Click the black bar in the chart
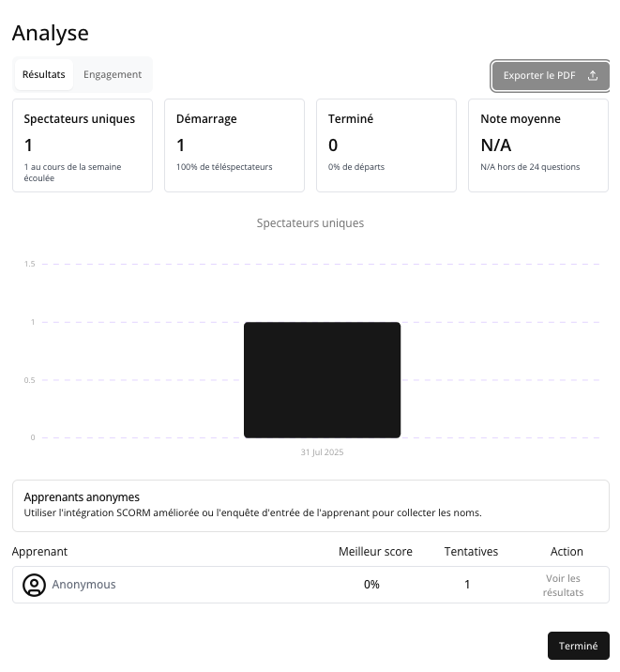 (322, 379)
